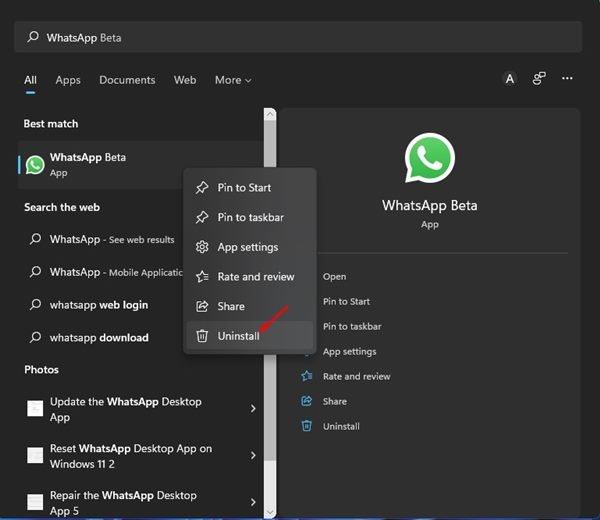Click the search magnifier icon in search box
Viewport: 600px width, 520px height.
(x=33, y=37)
